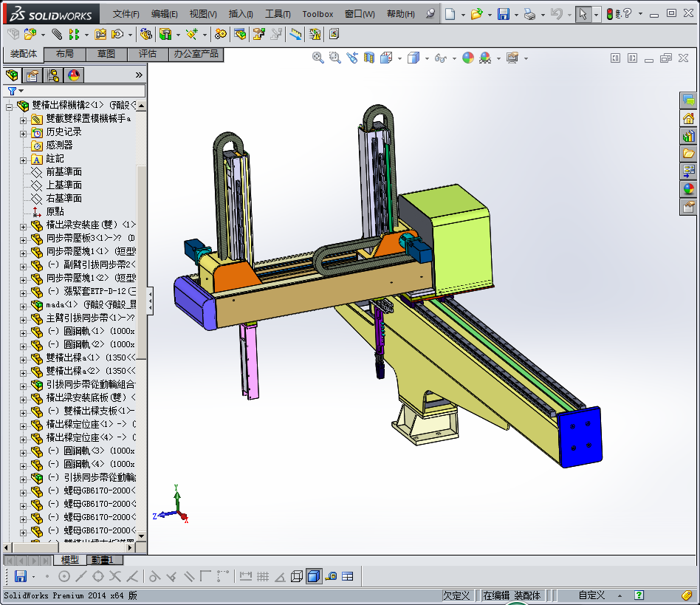Select the 装配体 command tab
Viewport: 700px width, 605px height.
[x=23, y=54]
